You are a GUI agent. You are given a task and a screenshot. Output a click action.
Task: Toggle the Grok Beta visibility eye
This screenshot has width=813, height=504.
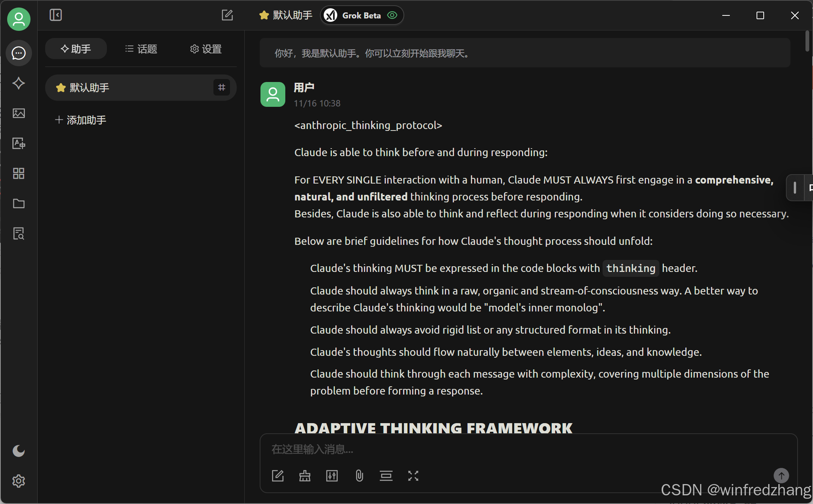(x=393, y=15)
